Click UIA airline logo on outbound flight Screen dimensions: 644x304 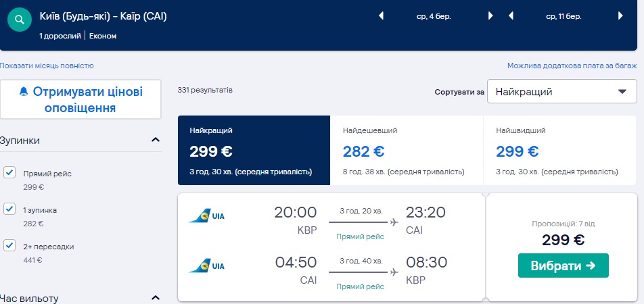[208, 216]
